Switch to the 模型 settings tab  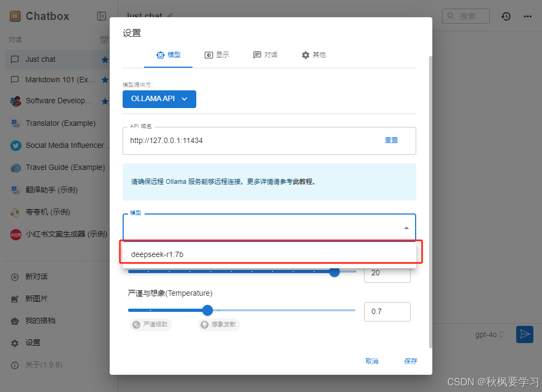click(x=168, y=55)
